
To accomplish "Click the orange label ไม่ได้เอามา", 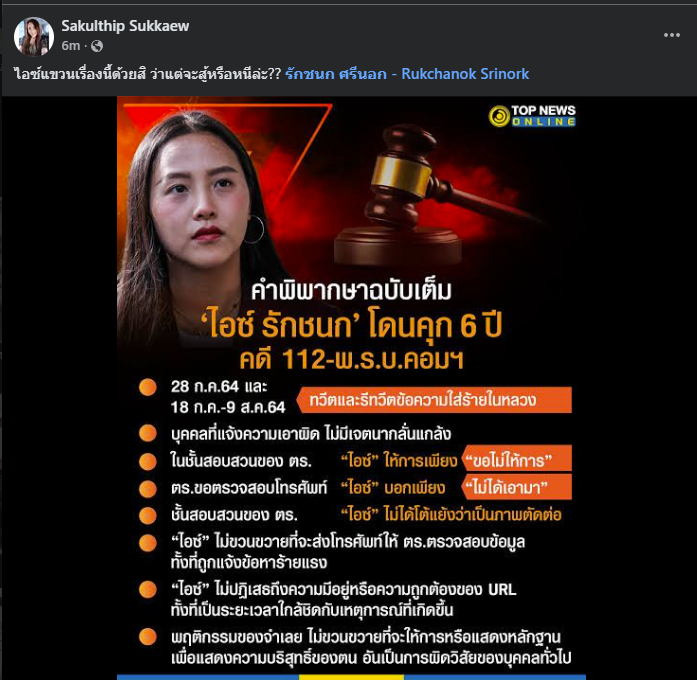I will pos(517,487).
